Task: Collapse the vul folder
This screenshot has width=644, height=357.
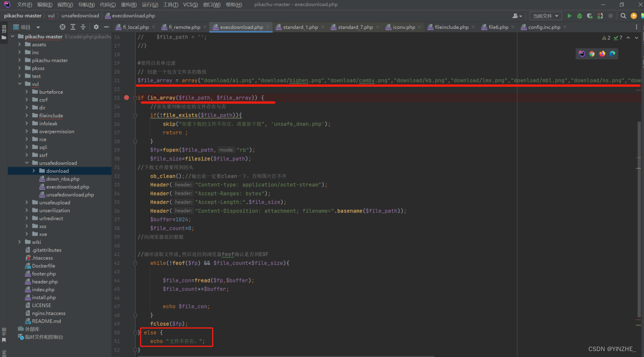Action: click(20, 84)
